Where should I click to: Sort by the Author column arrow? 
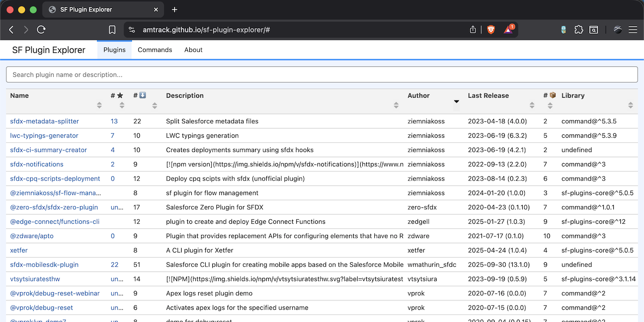456,102
